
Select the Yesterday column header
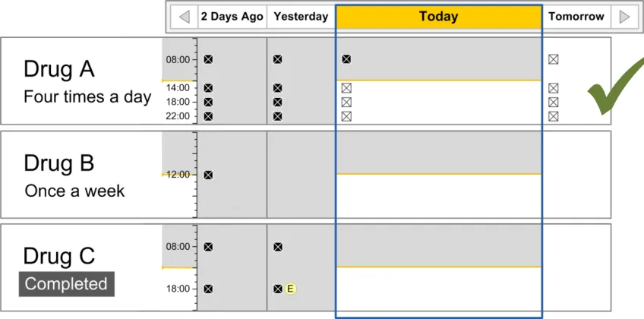click(301, 17)
